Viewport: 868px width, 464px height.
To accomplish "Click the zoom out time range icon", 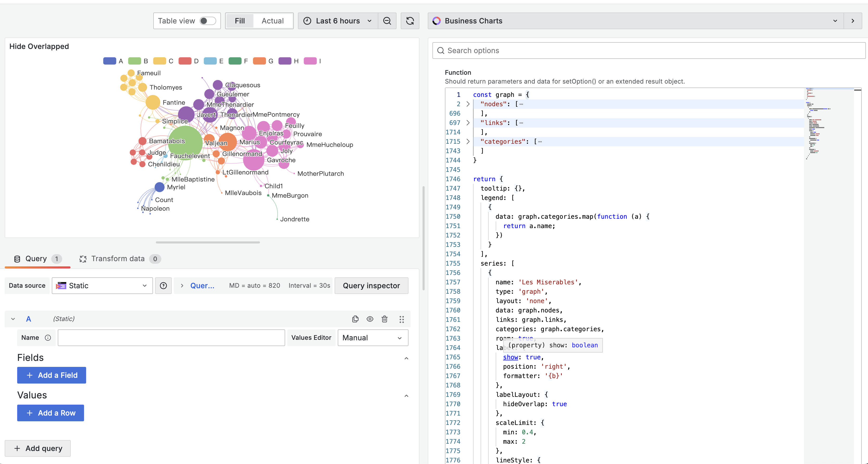I will (x=387, y=21).
